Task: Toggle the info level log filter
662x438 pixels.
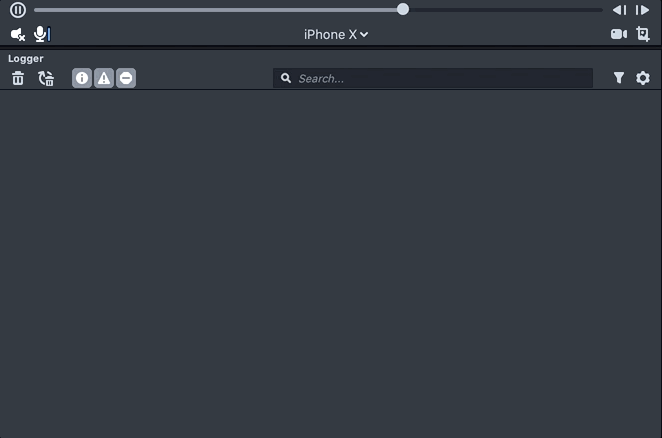Action: click(82, 78)
